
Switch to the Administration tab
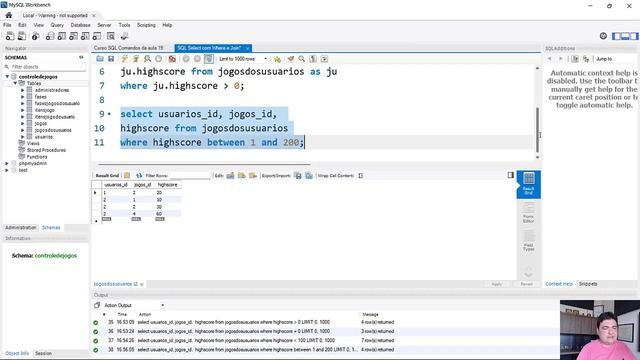pos(20,228)
